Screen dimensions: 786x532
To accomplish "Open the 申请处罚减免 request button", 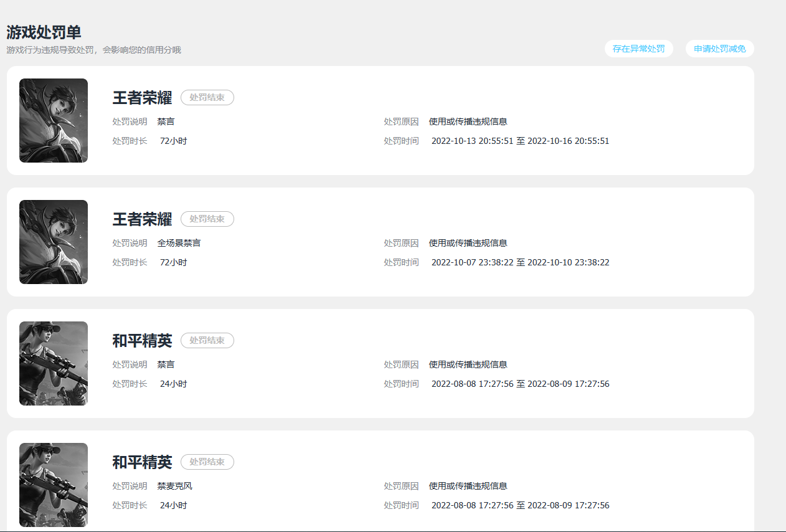I will pyautogui.click(x=719, y=49).
